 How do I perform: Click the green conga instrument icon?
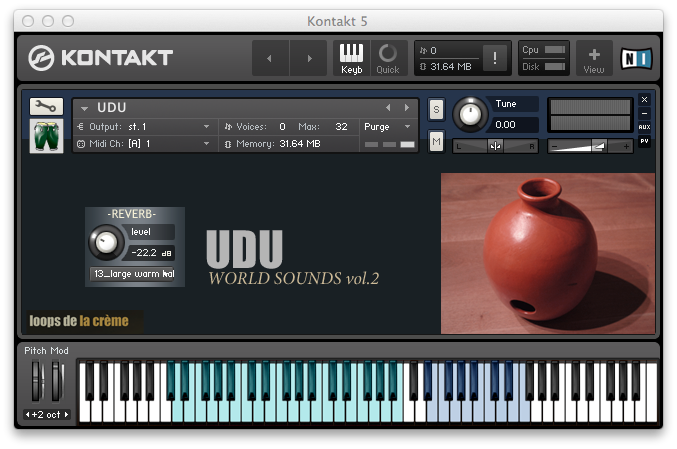point(46,136)
